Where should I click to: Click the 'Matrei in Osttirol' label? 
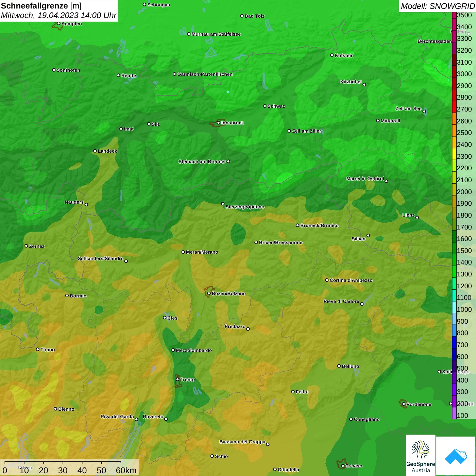365,178
